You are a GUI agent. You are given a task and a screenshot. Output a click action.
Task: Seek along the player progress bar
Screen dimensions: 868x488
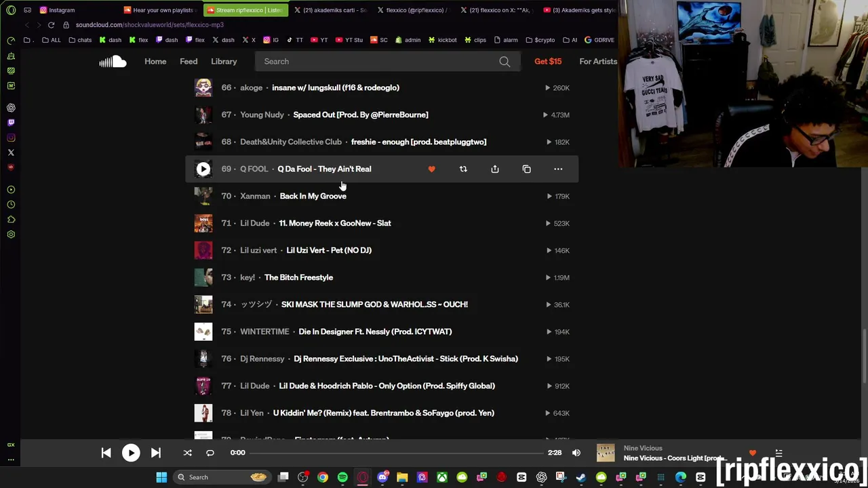397,453
